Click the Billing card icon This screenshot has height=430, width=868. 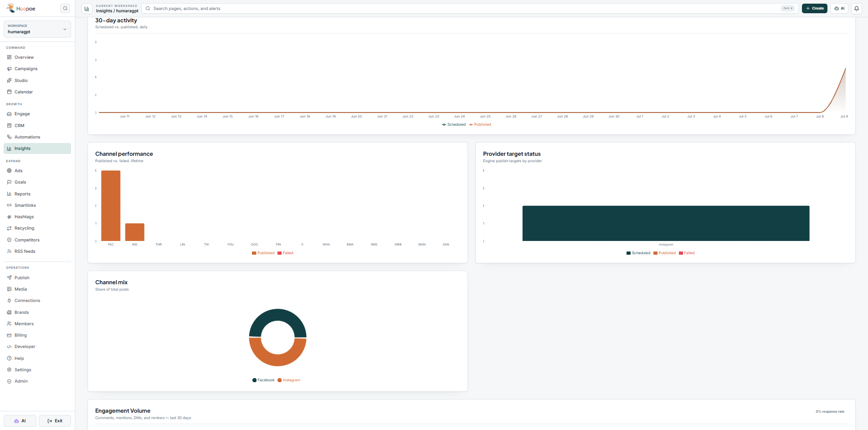point(9,335)
